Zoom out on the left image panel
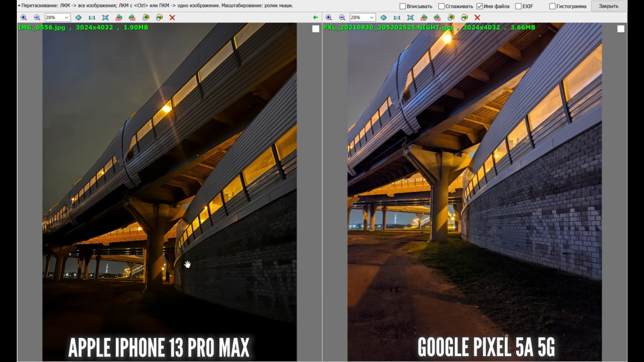 click(37, 17)
